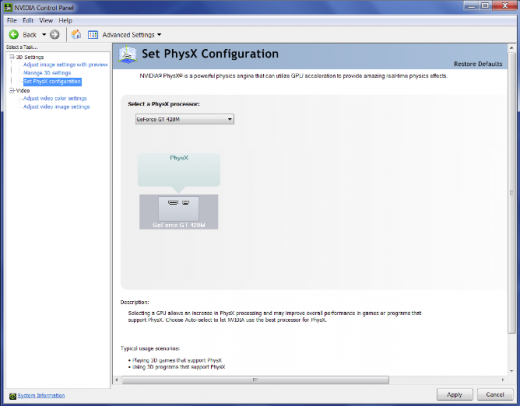Select Adjust video image settings
This screenshot has width=520, height=406.
pos(56,107)
